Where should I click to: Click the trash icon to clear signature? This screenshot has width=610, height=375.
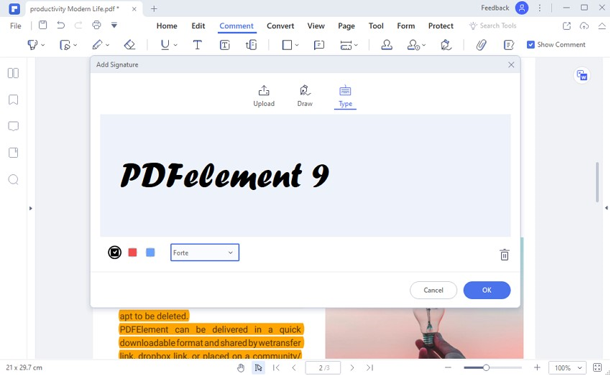point(504,255)
